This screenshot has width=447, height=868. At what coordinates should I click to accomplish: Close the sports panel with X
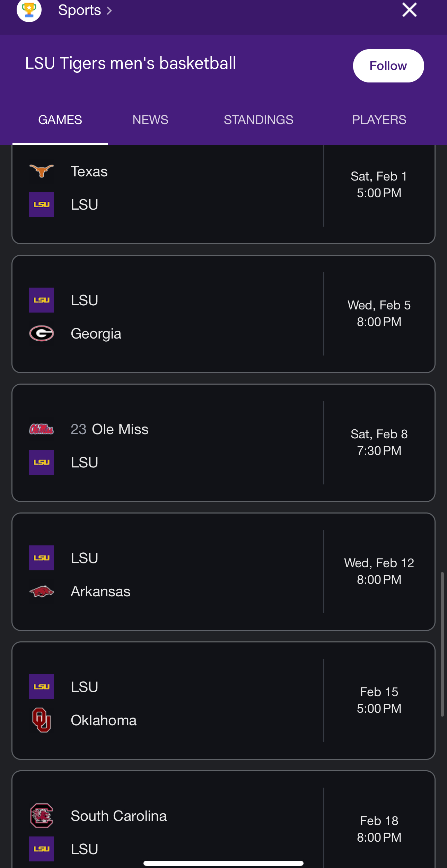coord(409,10)
